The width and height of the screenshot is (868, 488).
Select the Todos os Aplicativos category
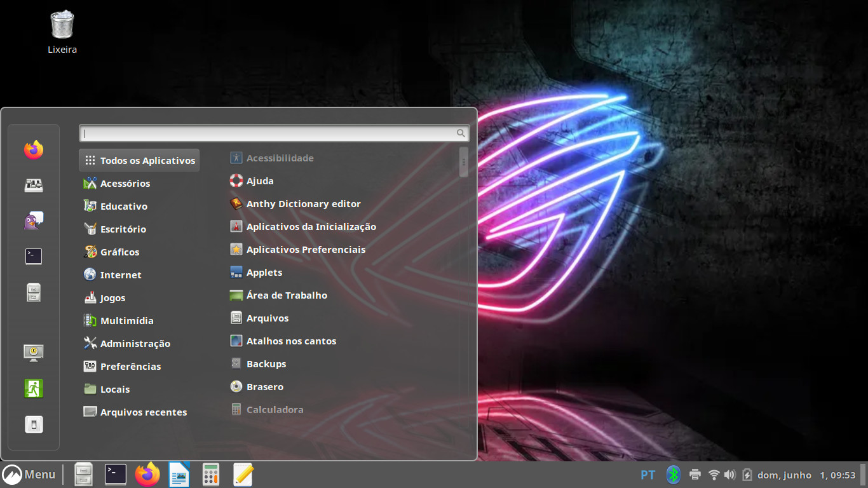(139, 161)
